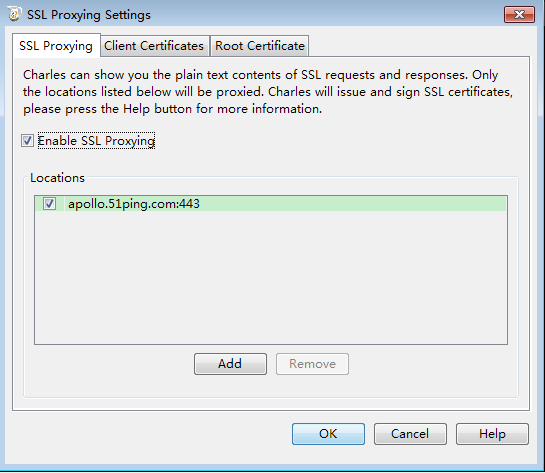The width and height of the screenshot is (545, 473).
Task: Switch to the SSL Proxying tab
Action: point(56,46)
